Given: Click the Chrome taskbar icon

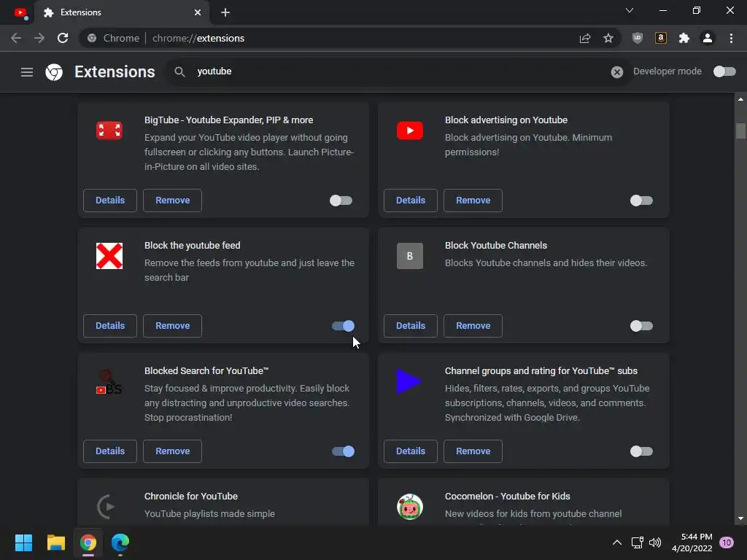Looking at the screenshot, I should pos(88,542).
